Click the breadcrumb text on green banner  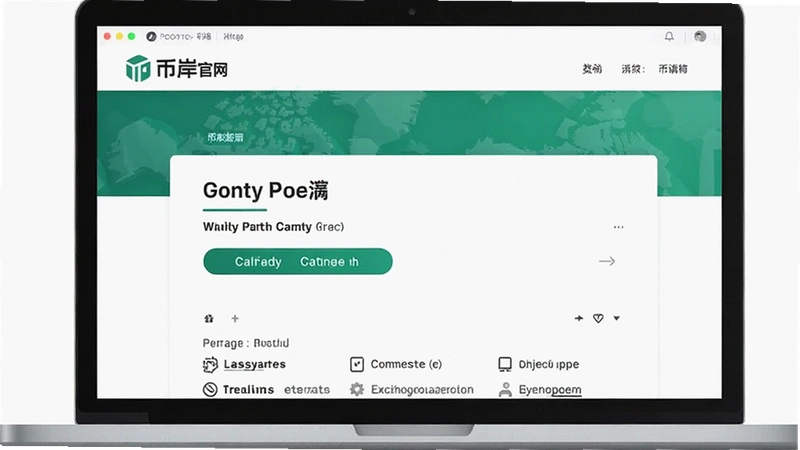click(x=225, y=137)
